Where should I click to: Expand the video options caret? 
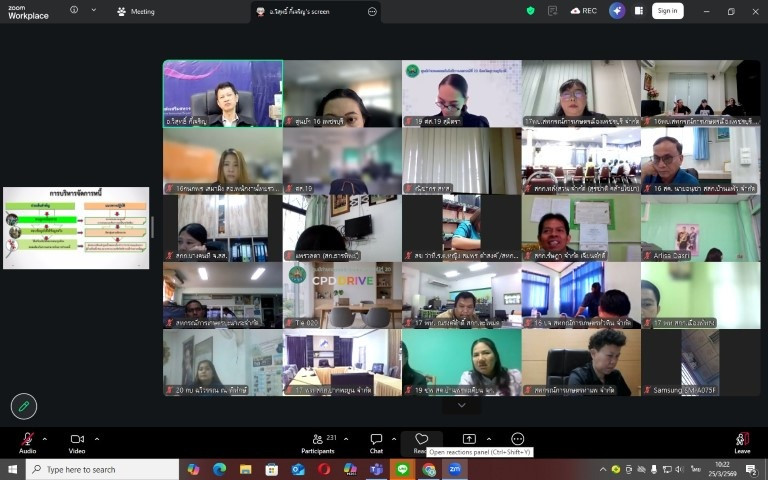[96, 438]
